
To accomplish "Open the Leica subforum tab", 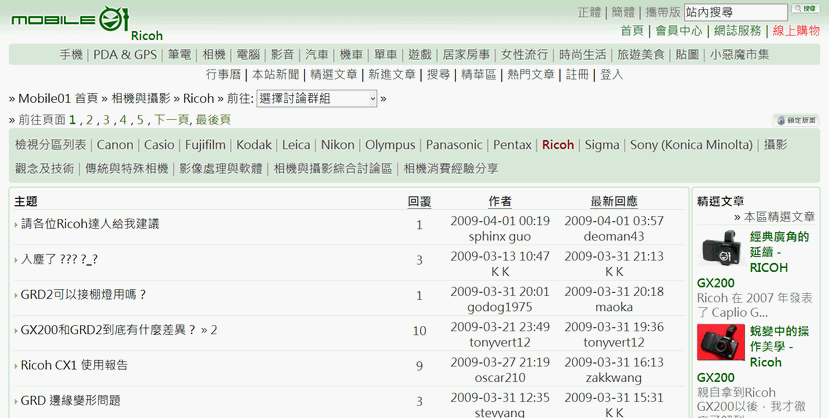I will (x=296, y=145).
